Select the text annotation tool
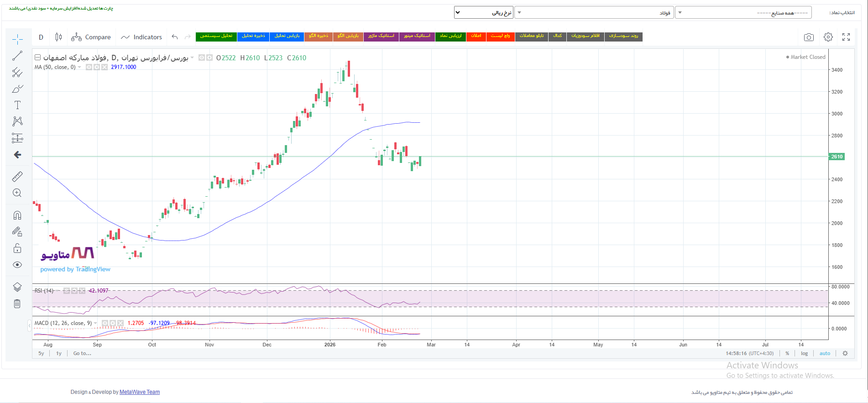This screenshot has width=868, height=403. coord(17,105)
